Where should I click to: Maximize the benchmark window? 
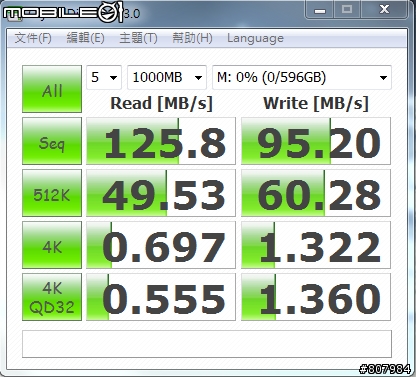tap(347, 10)
